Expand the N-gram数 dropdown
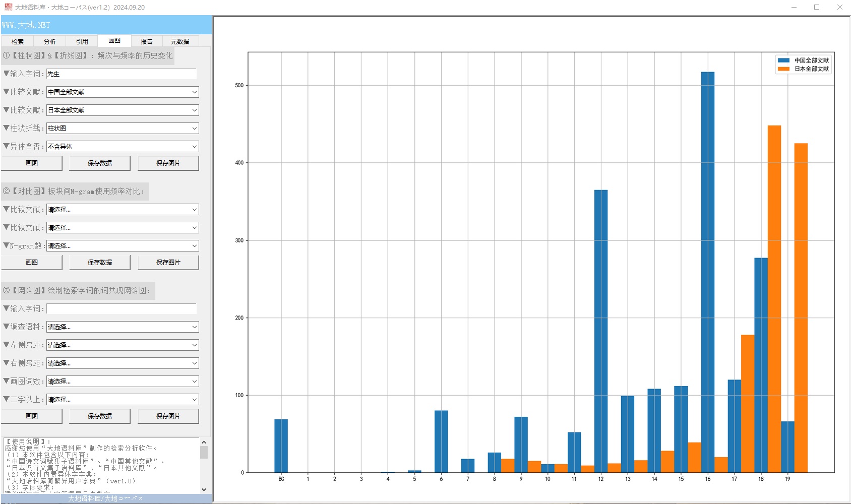 coord(123,245)
